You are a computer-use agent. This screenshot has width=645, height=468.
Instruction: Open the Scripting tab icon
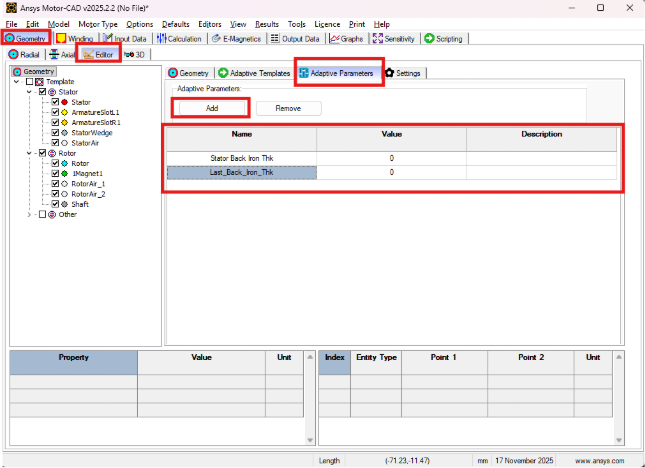pyautogui.click(x=429, y=38)
